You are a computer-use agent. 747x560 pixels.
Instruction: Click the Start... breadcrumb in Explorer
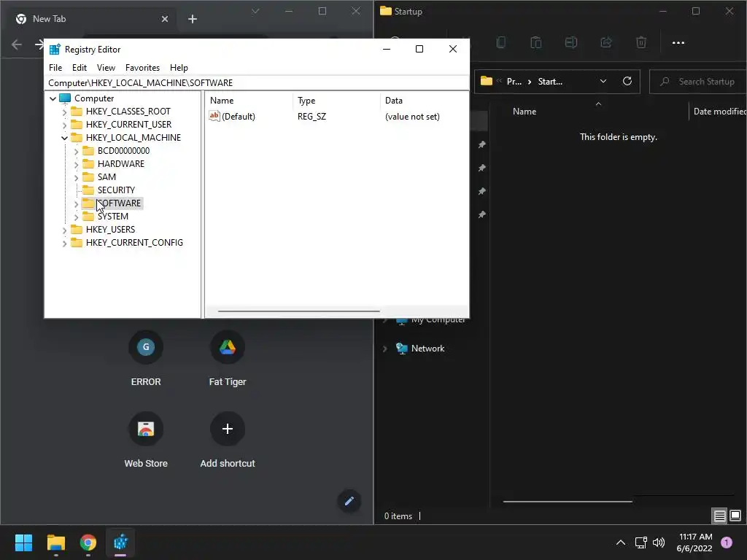point(550,82)
